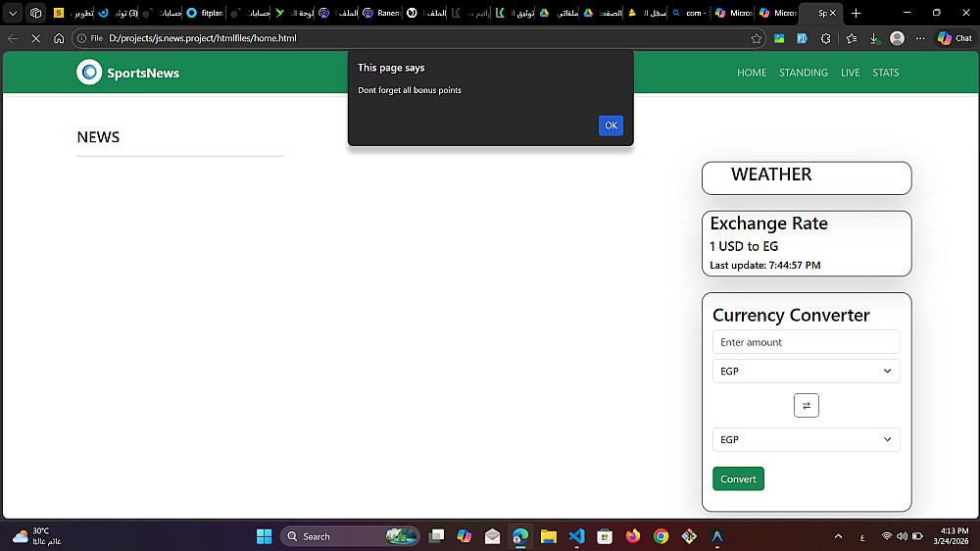
Task: Launch Copilot from the taskbar
Action: (x=465, y=536)
